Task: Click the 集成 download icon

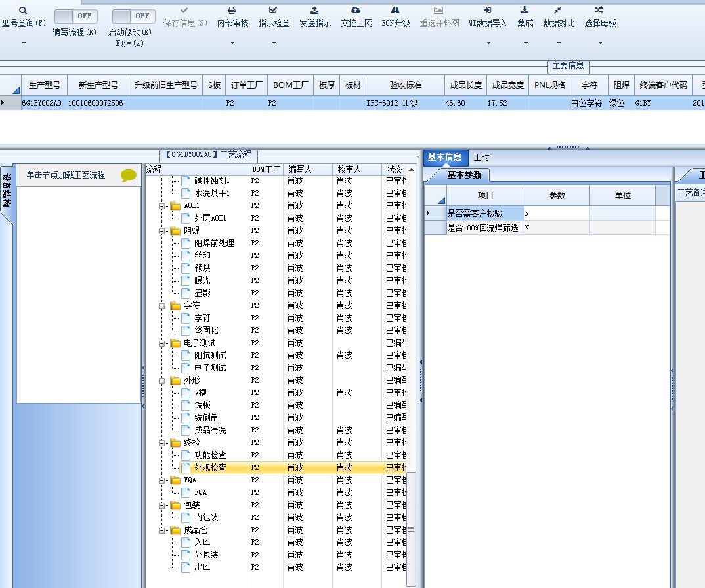Action: [x=524, y=10]
